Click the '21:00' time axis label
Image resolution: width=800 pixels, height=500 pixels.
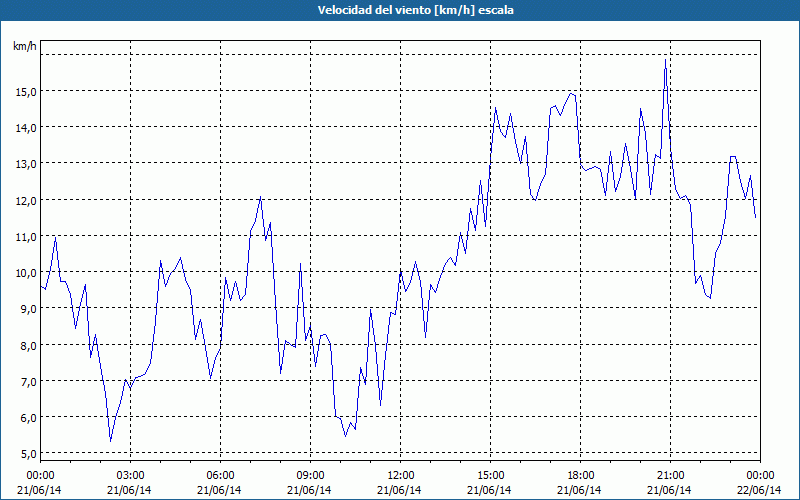[670, 476]
